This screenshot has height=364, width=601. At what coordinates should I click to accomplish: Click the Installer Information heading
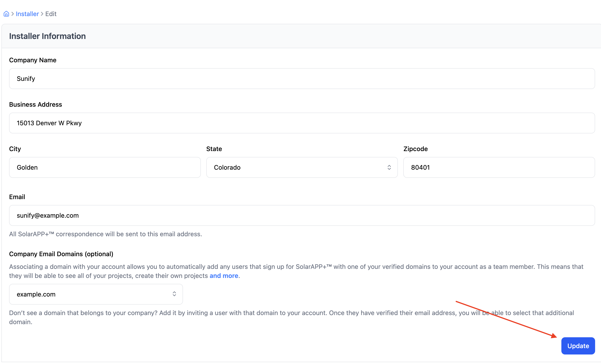[47, 36]
